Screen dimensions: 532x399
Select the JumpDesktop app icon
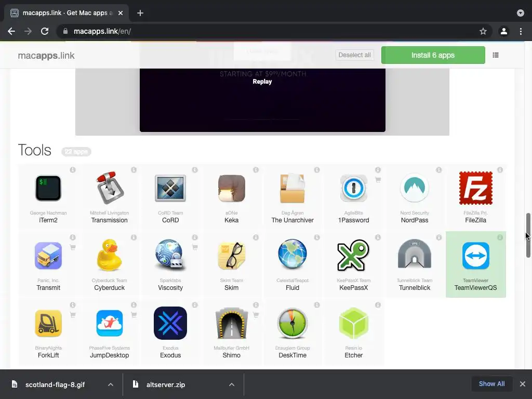(x=109, y=323)
